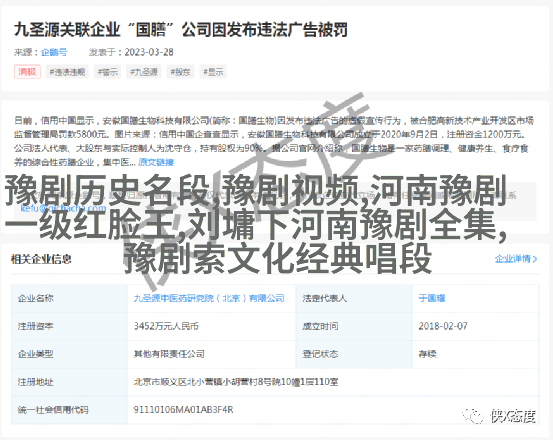Image resolution: width=553 pixels, height=440 pixels.
Task: Click the 相关企业信息 section heading
Action: (41, 259)
